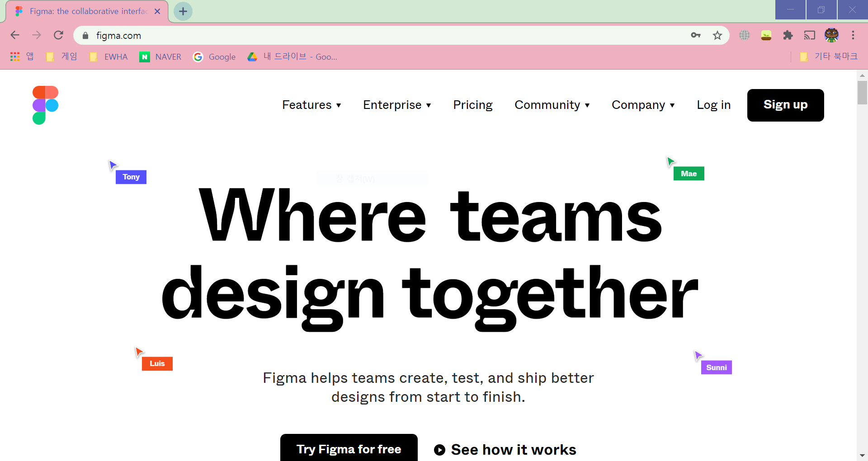Go back with the browser back arrow
Viewport: 868px width, 461px height.
pyautogui.click(x=15, y=35)
